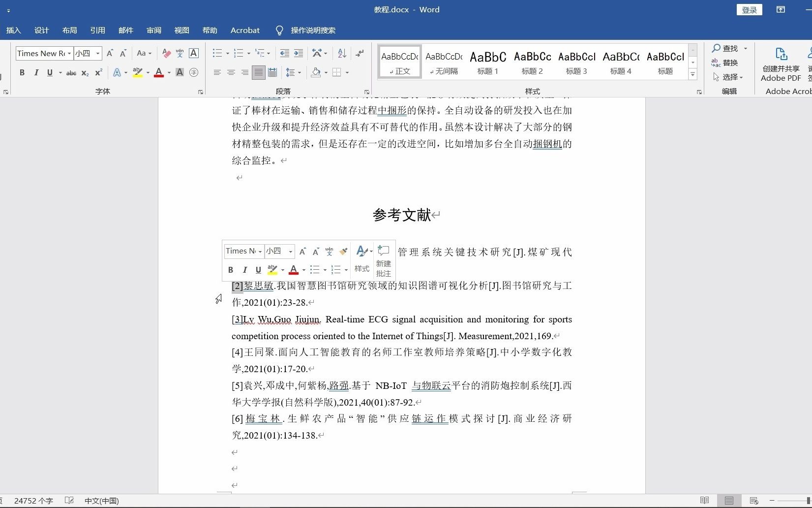812x508 pixels.
Task: Create new comment from mini toolbar
Action: click(x=384, y=261)
